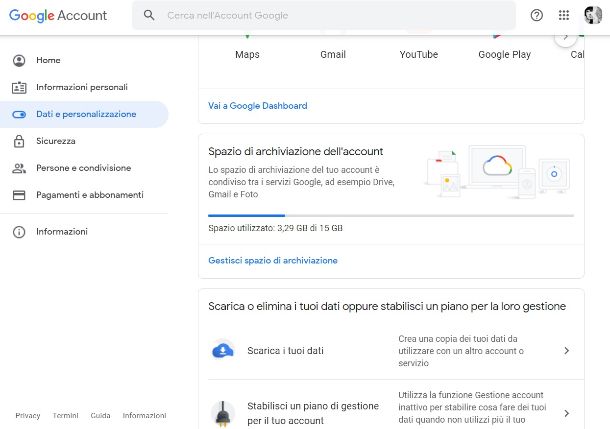Click the Informazioni personali card icon
The image size is (610, 429).
(x=19, y=88)
